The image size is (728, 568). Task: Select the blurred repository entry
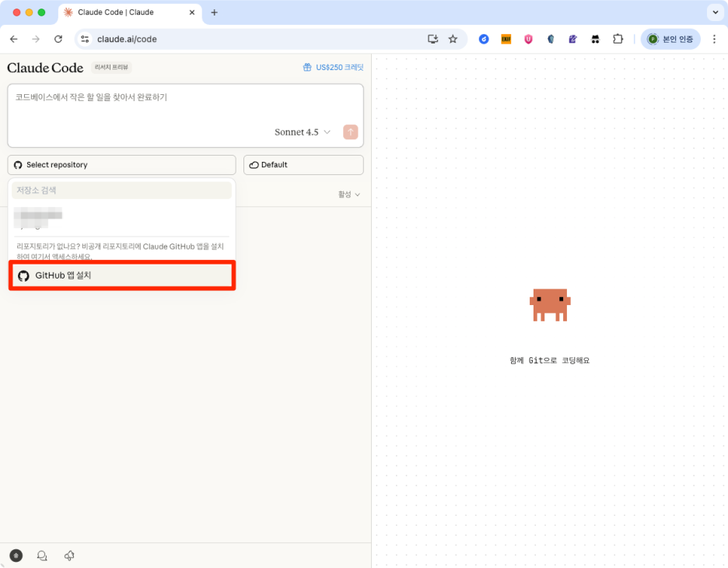121,218
